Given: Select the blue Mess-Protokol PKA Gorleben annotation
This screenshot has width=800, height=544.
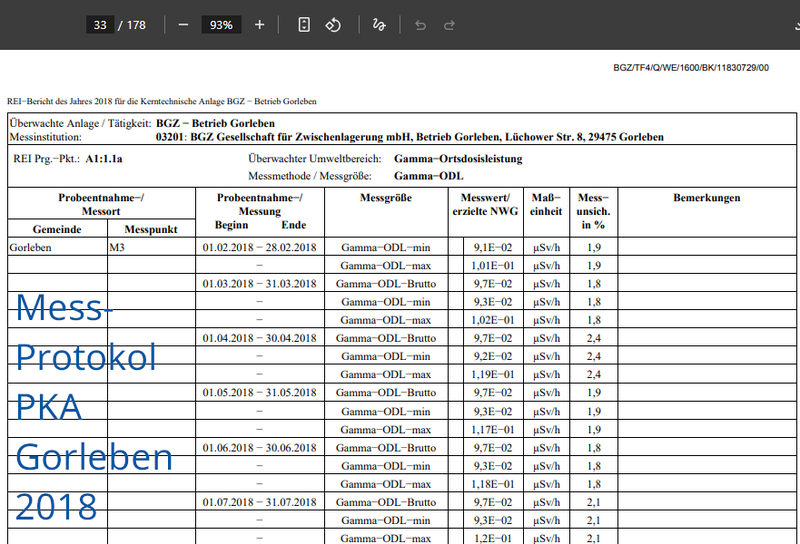Looking at the screenshot, I should coord(94,406).
